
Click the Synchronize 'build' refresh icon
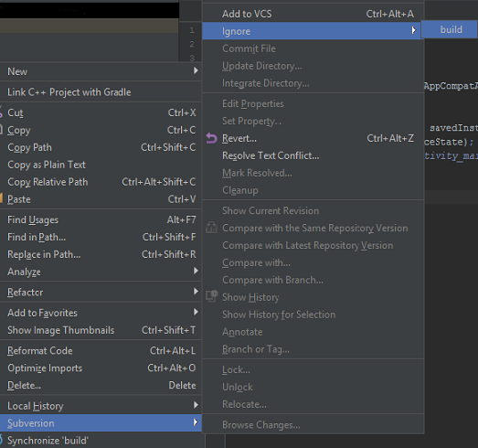pyautogui.click(x=1, y=441)
